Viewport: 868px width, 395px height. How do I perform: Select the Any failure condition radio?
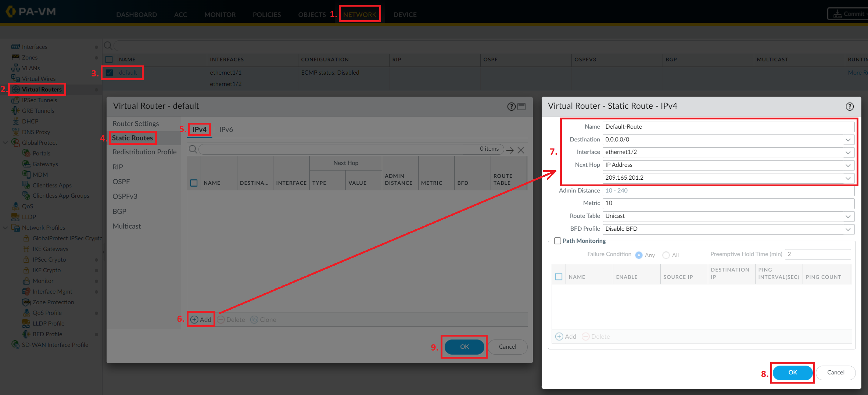tap(639, 255)
